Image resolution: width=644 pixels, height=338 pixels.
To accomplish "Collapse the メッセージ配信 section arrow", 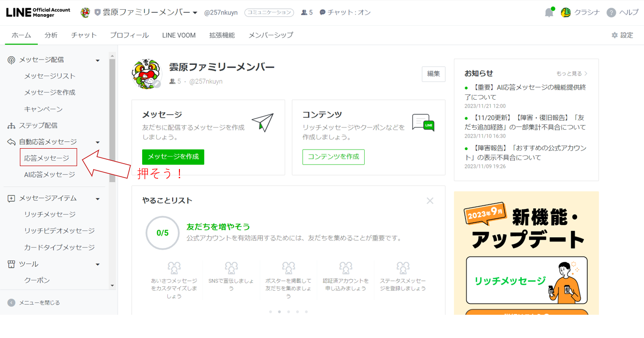I will pos(97,61).
